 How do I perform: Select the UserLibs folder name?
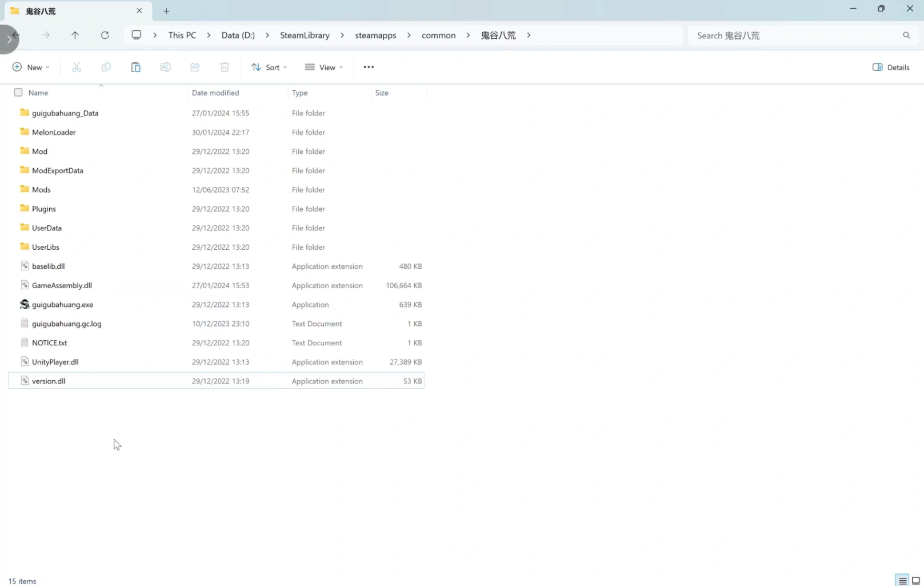point(46,247)
